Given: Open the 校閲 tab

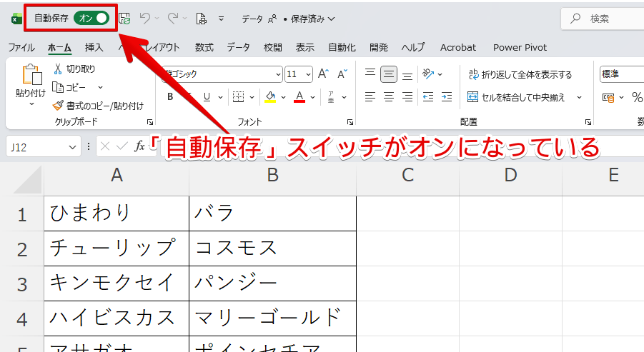Looking at the screenshot, I should click(273, 48).
